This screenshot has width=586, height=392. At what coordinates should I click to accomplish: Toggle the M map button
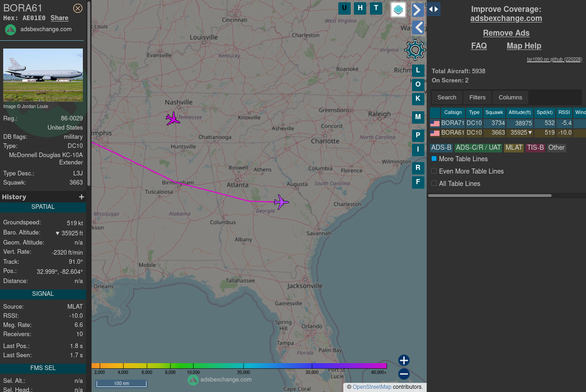coord(418,117)
